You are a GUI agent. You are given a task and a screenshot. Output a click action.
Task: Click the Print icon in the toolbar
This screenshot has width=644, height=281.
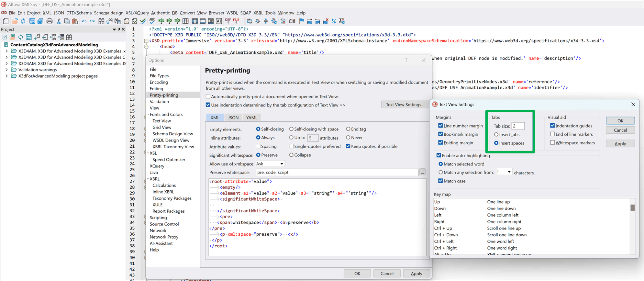tap(50, 21)
